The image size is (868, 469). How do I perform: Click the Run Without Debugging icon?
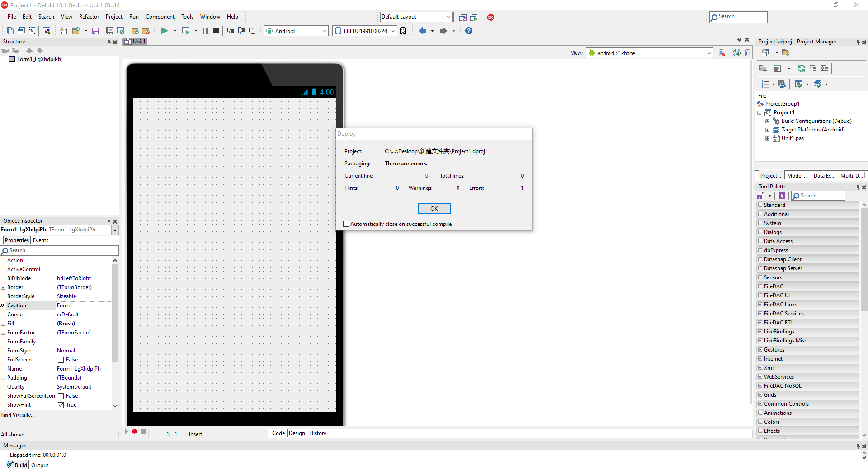tap(185, 31)
